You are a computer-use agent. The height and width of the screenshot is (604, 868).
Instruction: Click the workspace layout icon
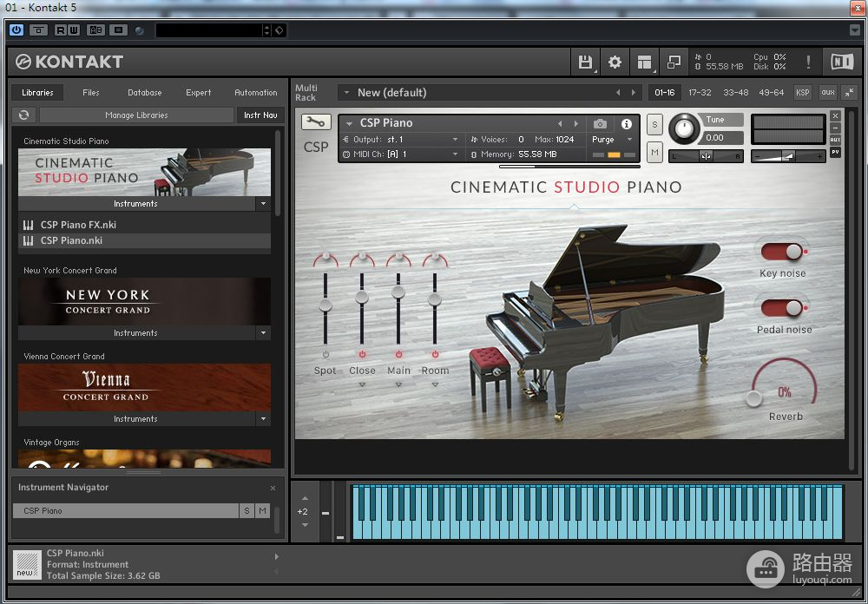[x=644, y=62]
